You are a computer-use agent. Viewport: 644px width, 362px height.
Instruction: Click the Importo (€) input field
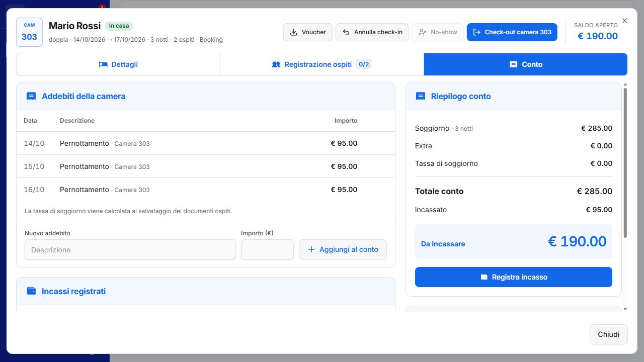267,250
